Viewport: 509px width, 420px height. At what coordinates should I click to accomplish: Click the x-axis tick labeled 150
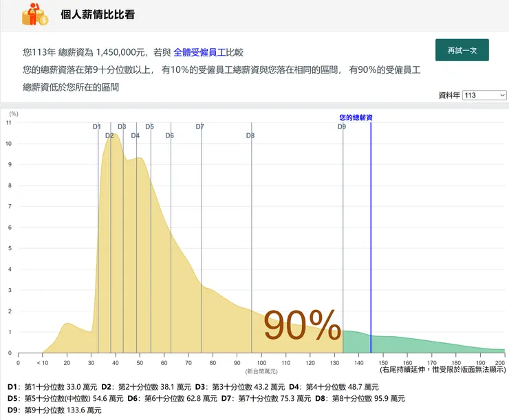(383, 363)
